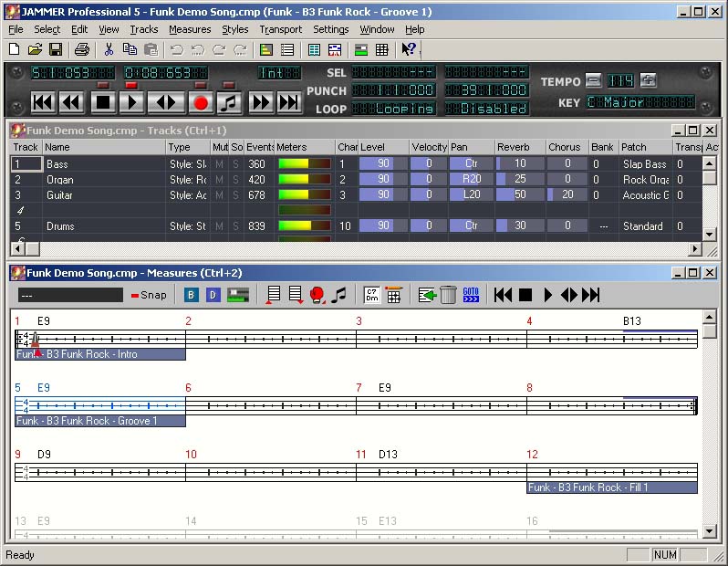Click the Paste clipboard icon

click(x=151, y=49)
